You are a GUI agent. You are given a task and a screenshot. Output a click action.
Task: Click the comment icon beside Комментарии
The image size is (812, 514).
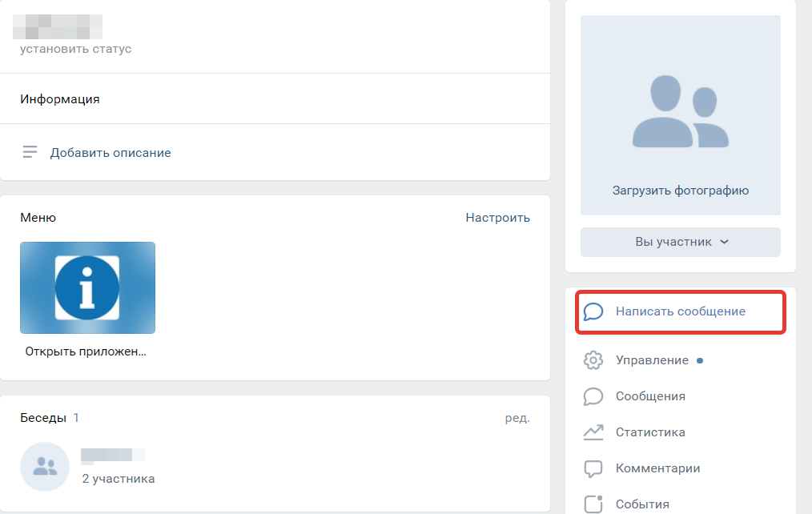click(x=593, y=468)
